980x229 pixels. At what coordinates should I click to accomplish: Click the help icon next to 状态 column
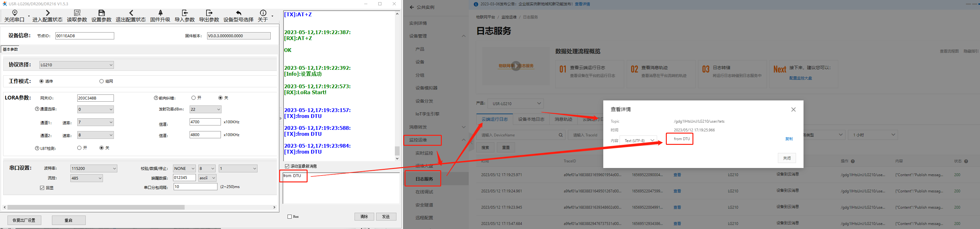point(966,161)
